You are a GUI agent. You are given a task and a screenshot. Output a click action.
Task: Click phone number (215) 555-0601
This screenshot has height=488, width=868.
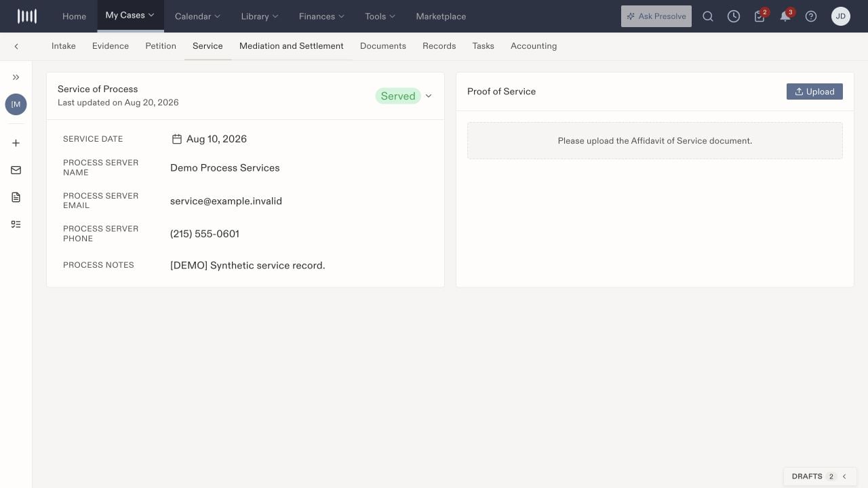pos(205,234)
